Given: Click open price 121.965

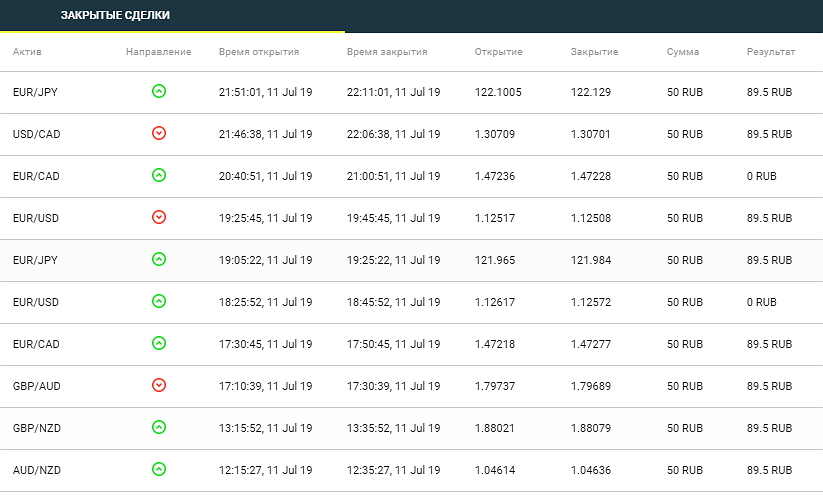Looking at the screenshot, I should point(495,260).
